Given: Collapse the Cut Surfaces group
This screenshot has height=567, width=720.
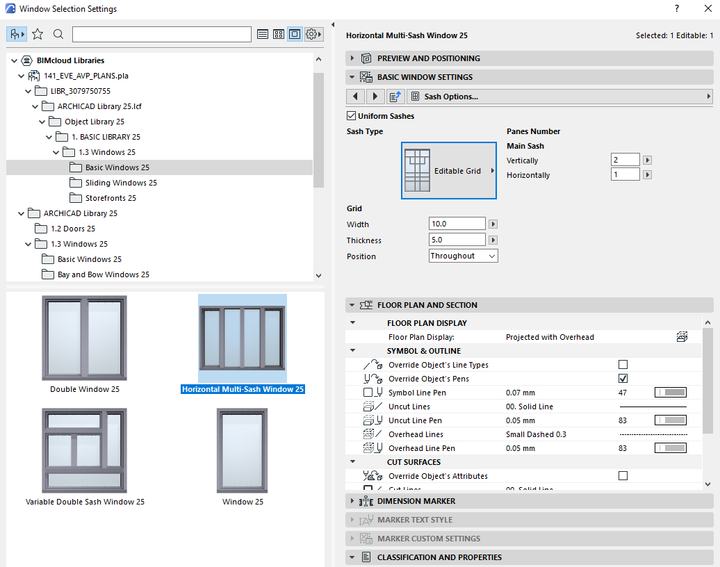Looking at the screenshot, I should click(353, 461).
